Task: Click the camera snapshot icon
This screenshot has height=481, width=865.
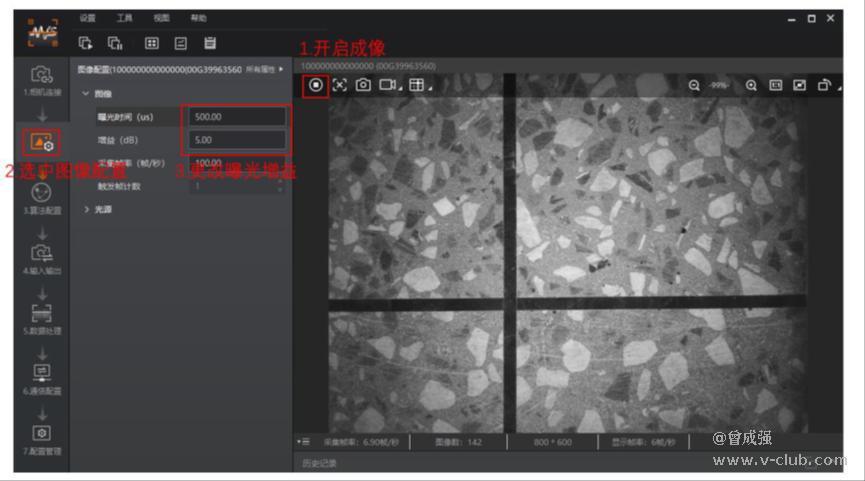Action: click(x=363, y=85)
